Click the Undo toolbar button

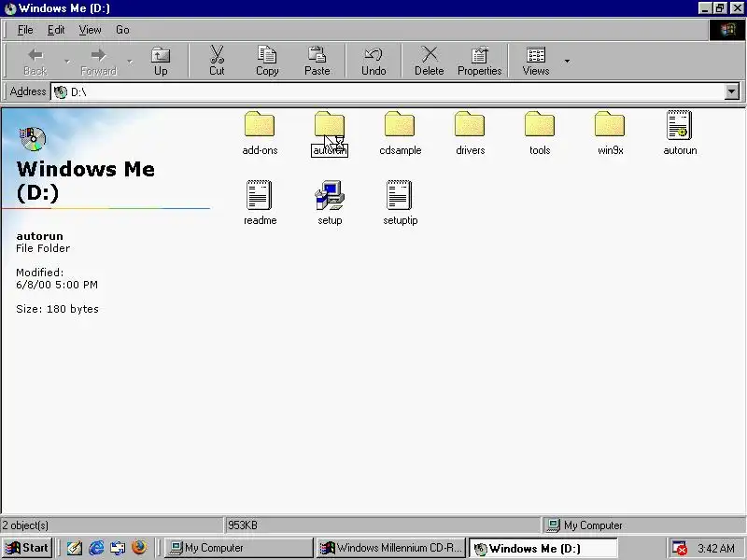(x=373, y=62)
